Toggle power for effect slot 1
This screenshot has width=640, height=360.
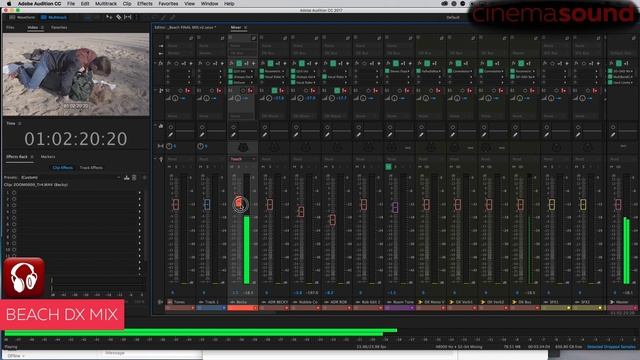coord(14,193)
